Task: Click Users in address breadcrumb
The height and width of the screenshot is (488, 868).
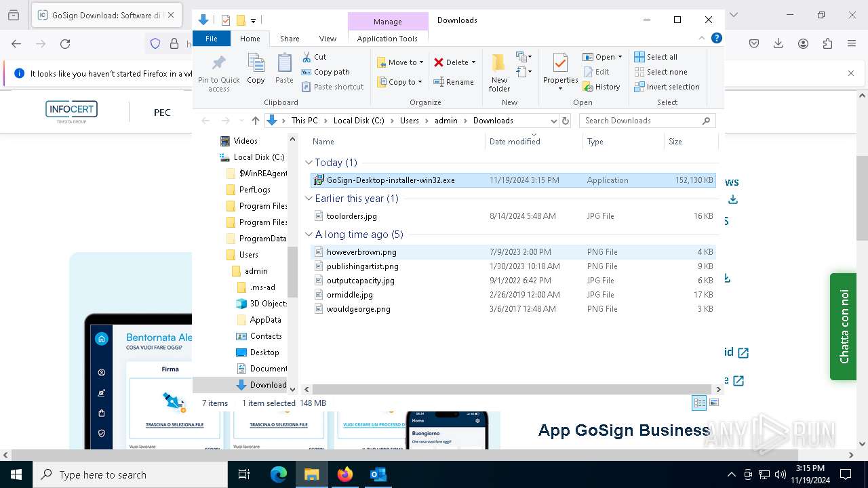Action: pyautogui.click(x=409, y=121)
